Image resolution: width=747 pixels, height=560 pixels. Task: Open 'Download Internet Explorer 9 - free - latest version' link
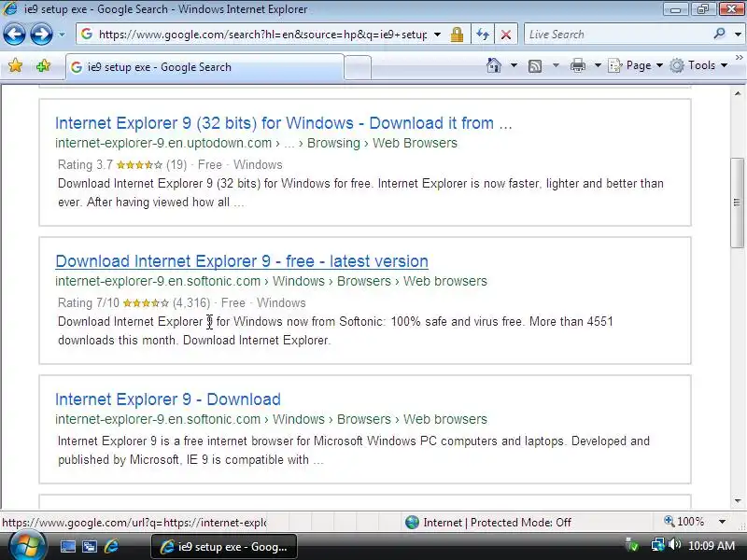pyautogui.click(x=242, y=261)
